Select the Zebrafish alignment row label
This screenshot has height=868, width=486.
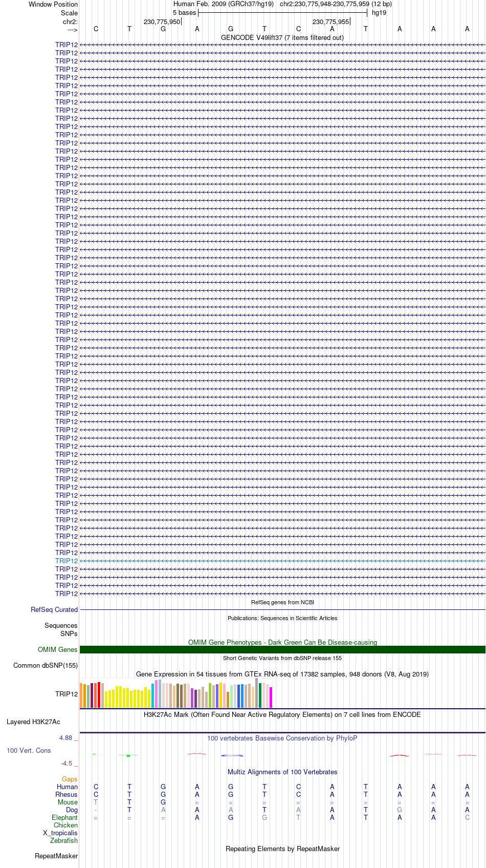pos(64,840)
